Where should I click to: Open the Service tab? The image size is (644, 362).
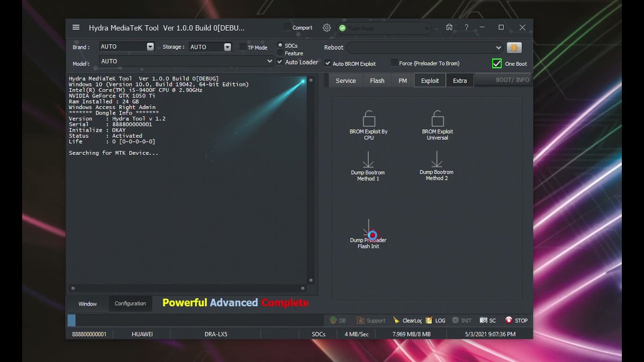click(x=346, y=80)
